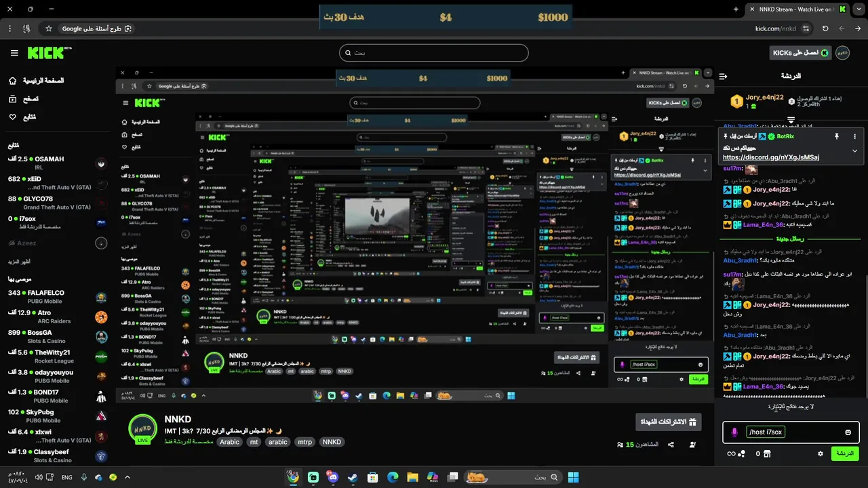Click the NNKD channel avatar with LIVE badge

142,430
